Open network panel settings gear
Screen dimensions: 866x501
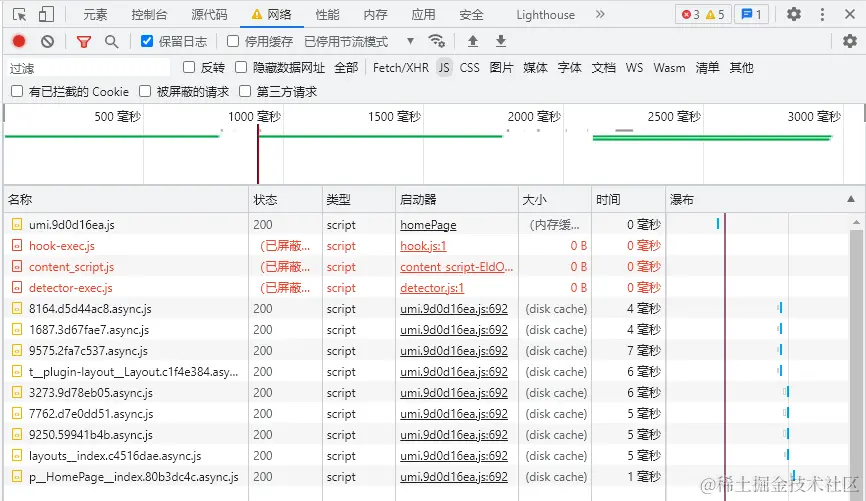pyautogui.click(x=849, y=41)
